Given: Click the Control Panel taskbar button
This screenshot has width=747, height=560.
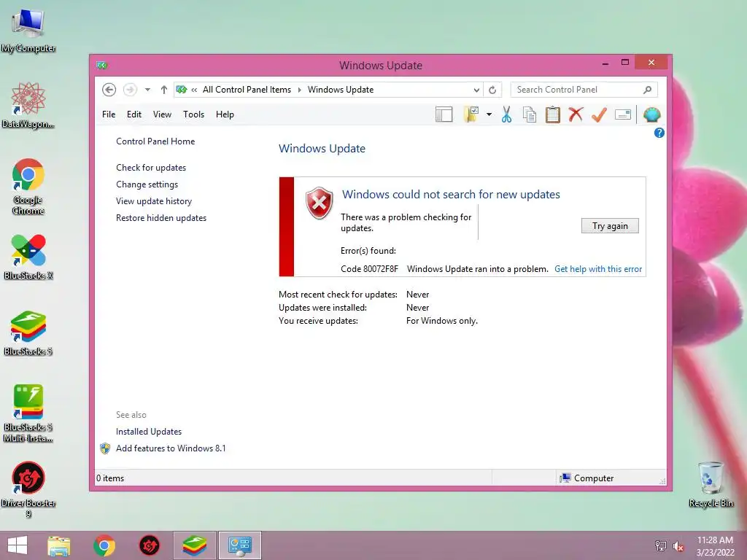Looking at the screenshot, I should 239,545.
